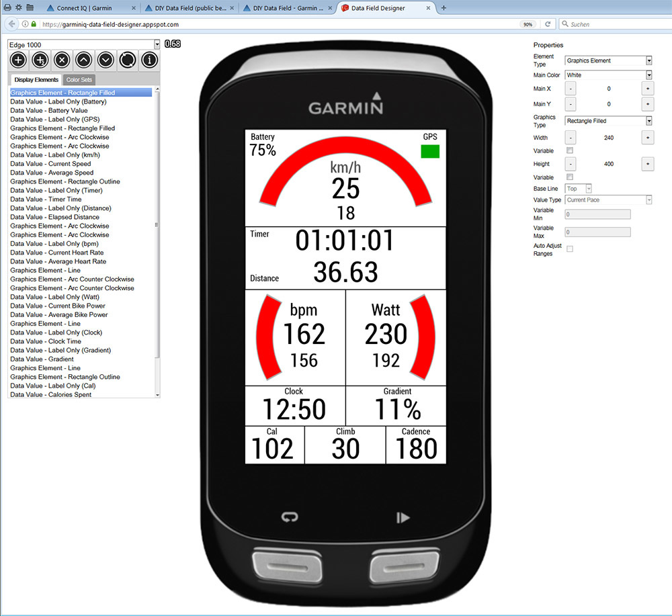Viewport: 672px width, 616px height.
Task: Open the Element Type dropdown
Action: pyautogui.click(x=649, y=61)
